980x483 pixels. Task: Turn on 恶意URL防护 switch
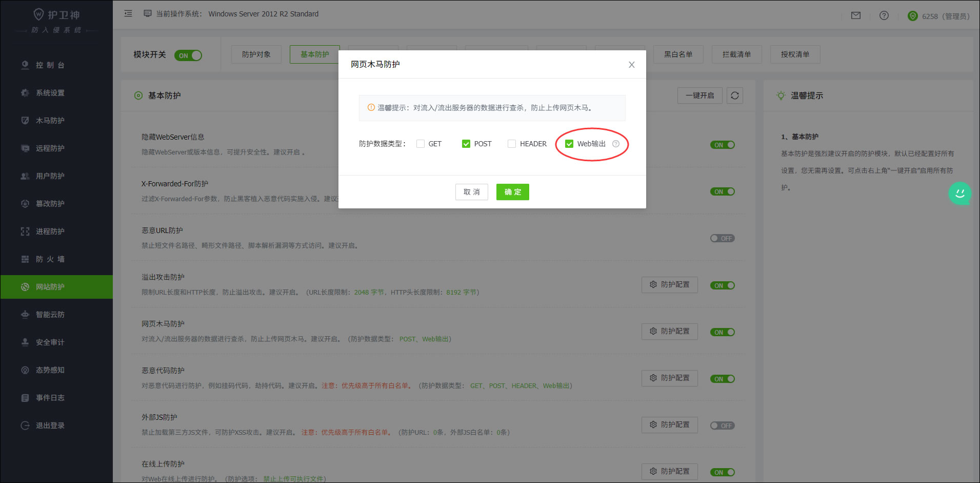722,238
